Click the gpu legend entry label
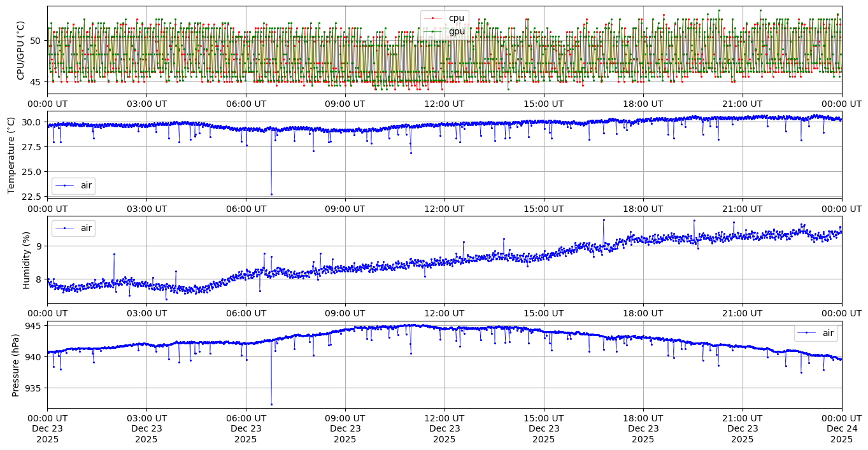 tap(457, 31)
